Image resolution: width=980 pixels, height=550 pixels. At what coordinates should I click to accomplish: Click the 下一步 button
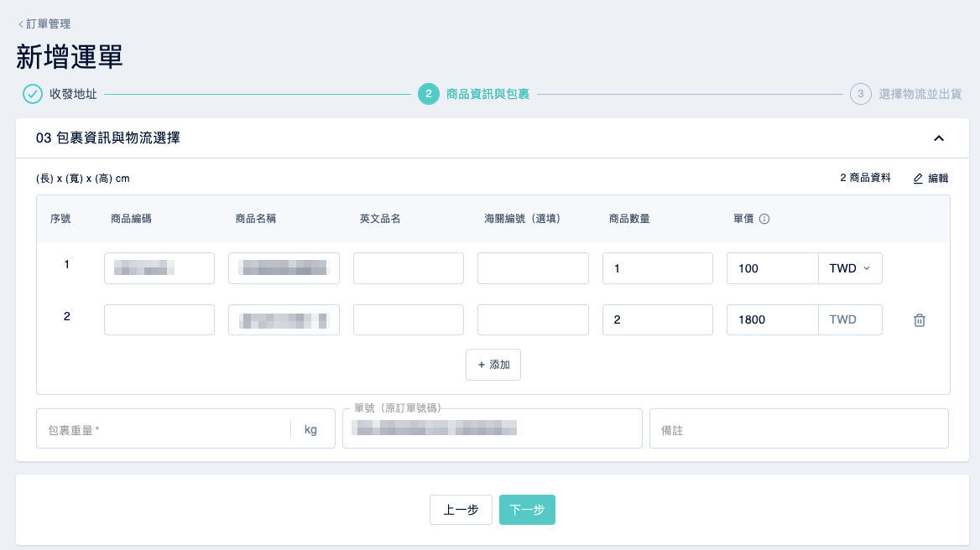pos(527,510)
